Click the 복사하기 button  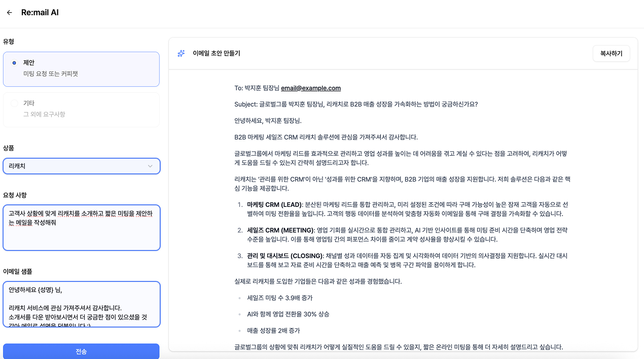pos(611,53)
